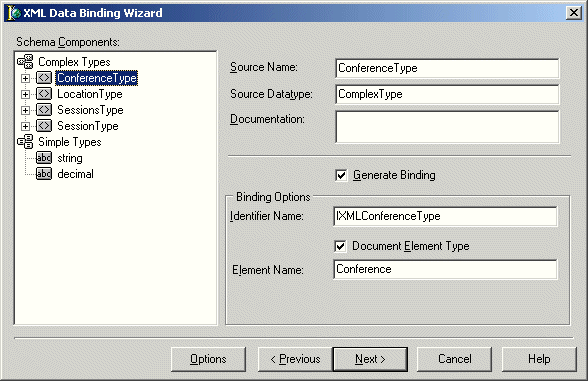588x381 pixels.
Task: Click the wizard title bar application icon
Action: click(x=14, y=13)
